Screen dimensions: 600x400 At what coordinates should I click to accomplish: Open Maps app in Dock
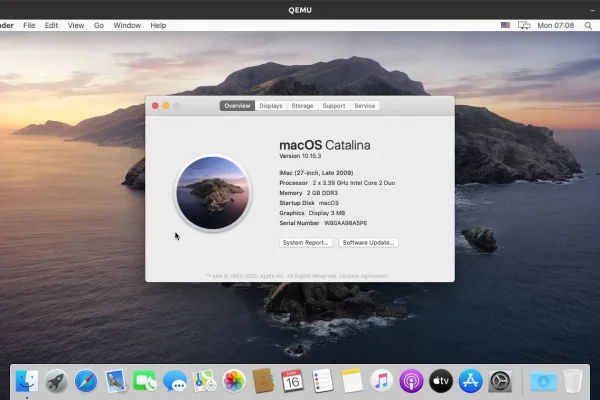(x=204, y=381)
